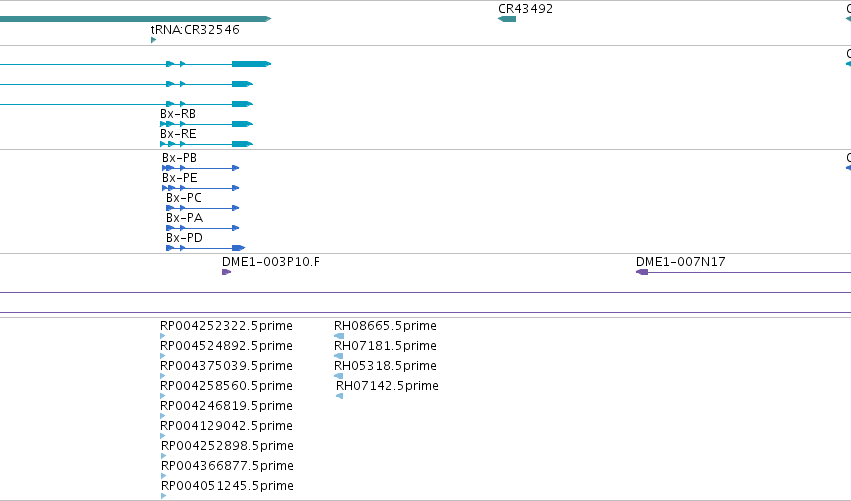The height and width of the screenshot is (501, 851).
Task: Select the RP004524892.5prime arrow marker
Action: click(163, 356)
